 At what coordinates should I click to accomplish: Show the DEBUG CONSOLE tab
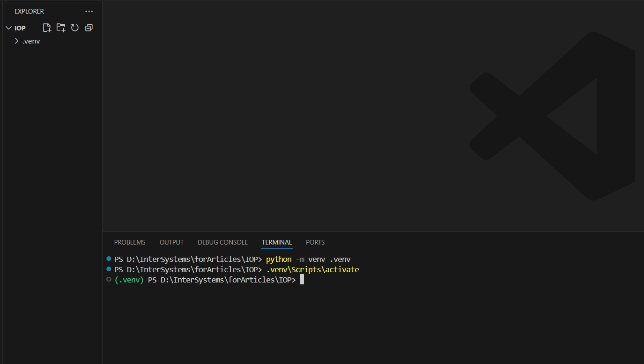point(222,242)
